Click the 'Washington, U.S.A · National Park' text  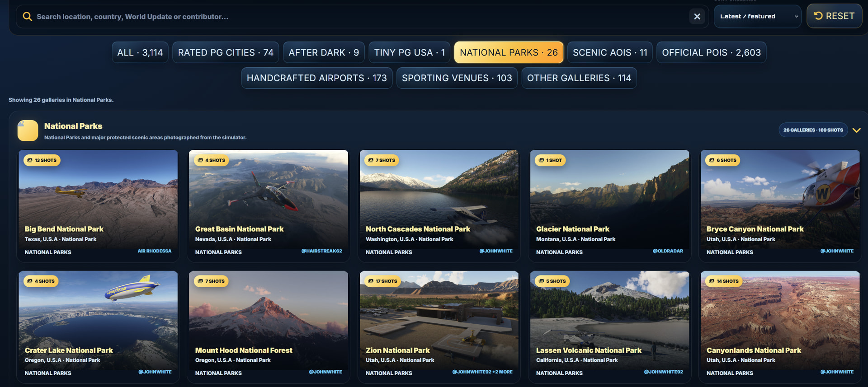(410, 239)
